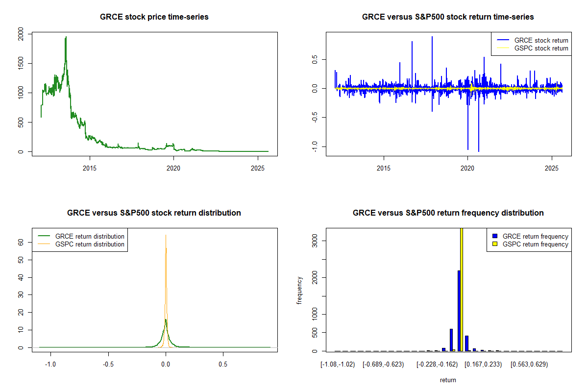Image resolution: width=588 pixels, height=392 pixels.
Task: Click the [-1.08,-1.02) histogram bin label
Action: (x=338, y=365)
